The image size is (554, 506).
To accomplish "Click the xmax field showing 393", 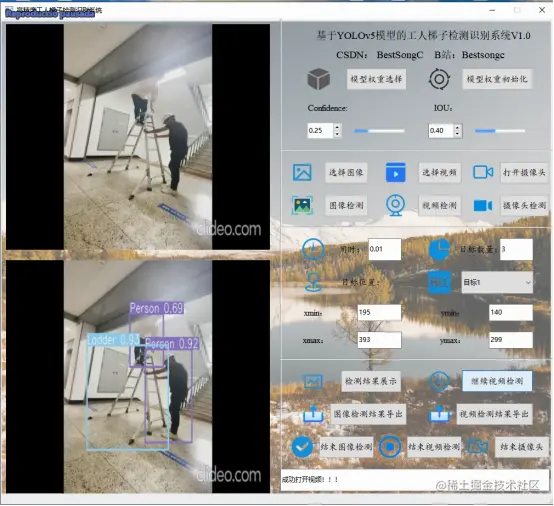I will pos(379,340).
